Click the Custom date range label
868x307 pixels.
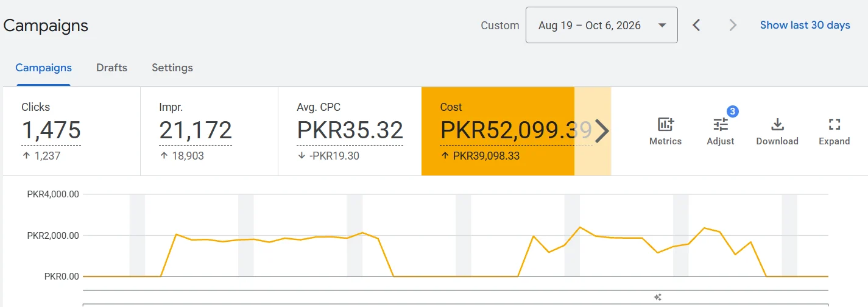pyautogui.click(x=499, y=26)
